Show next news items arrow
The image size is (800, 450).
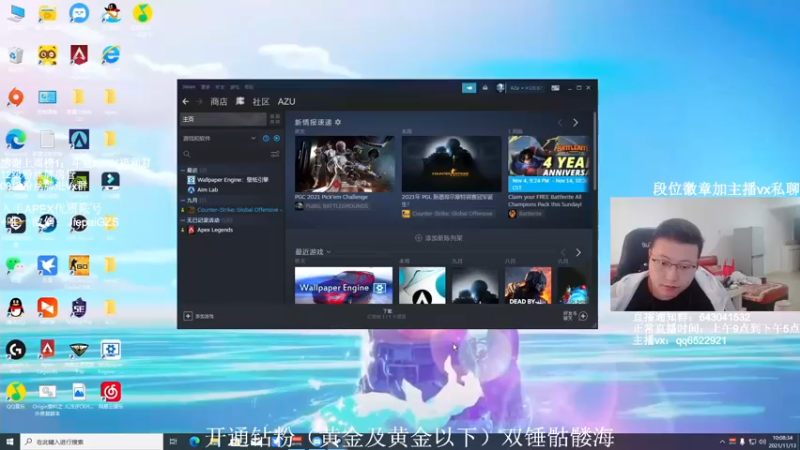576,122
